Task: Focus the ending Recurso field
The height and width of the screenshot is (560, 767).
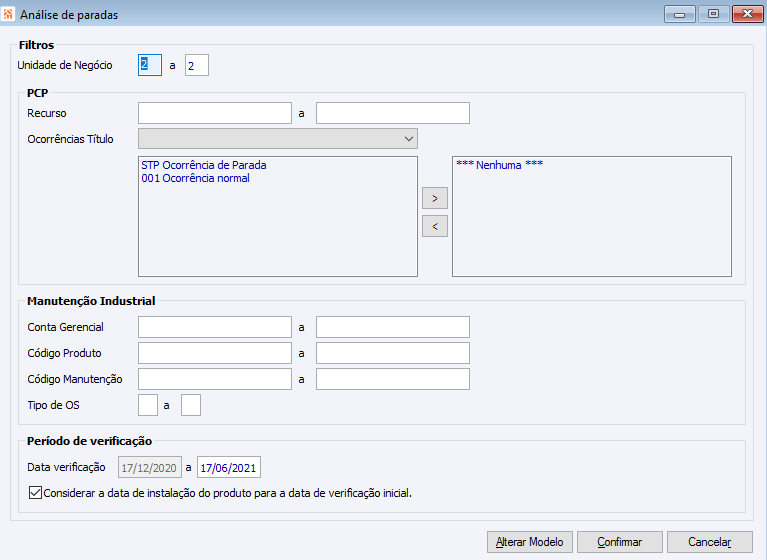Action: point(393,113)
